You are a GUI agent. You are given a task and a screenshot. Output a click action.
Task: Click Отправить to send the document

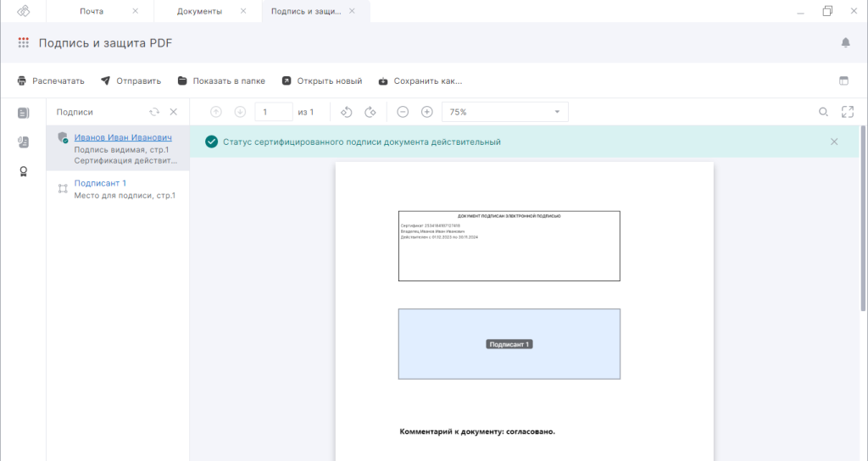[131, 81]
